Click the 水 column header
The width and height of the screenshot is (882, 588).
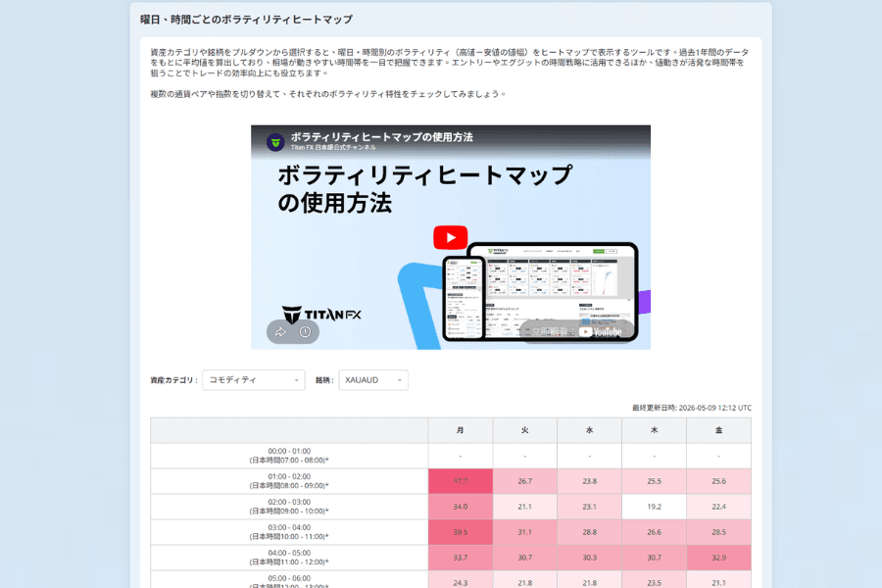[590, 430]
